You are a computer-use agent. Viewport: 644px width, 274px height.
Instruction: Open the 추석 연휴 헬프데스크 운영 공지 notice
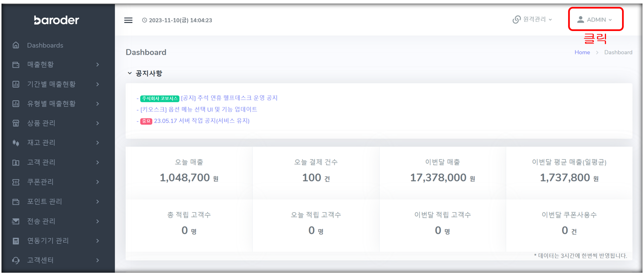(229, 98)
